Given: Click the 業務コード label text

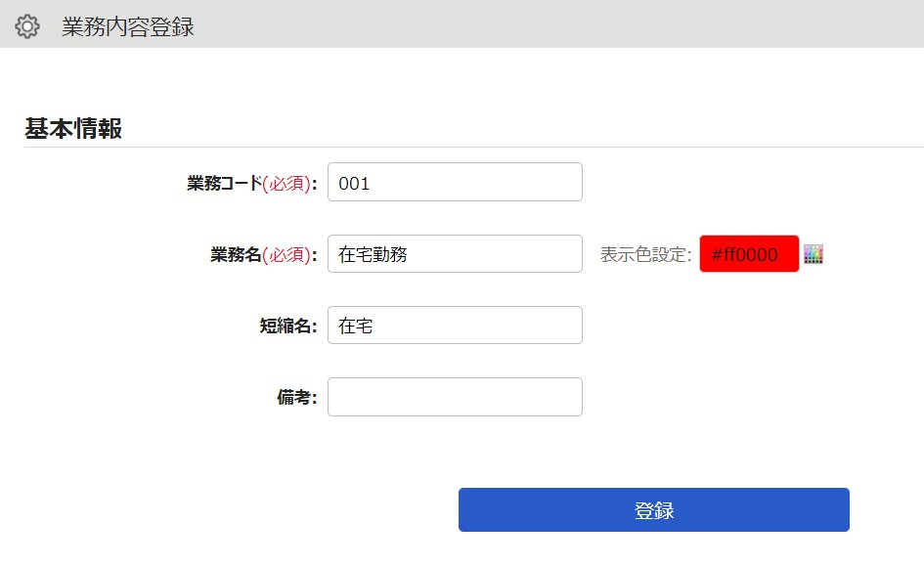Looking at the screenshot, I should click(x=225, y=183).
